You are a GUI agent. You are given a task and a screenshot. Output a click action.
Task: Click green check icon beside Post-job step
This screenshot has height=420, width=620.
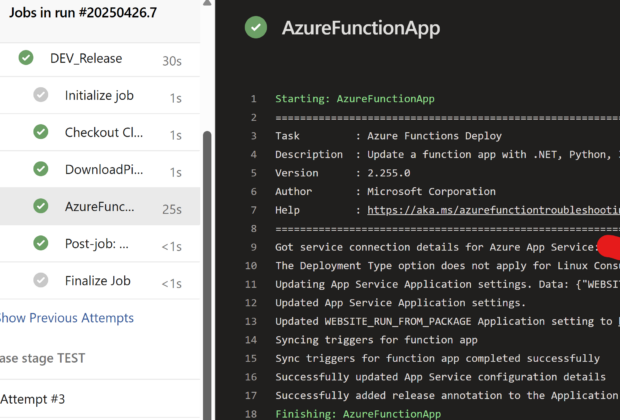click(41, 243)
